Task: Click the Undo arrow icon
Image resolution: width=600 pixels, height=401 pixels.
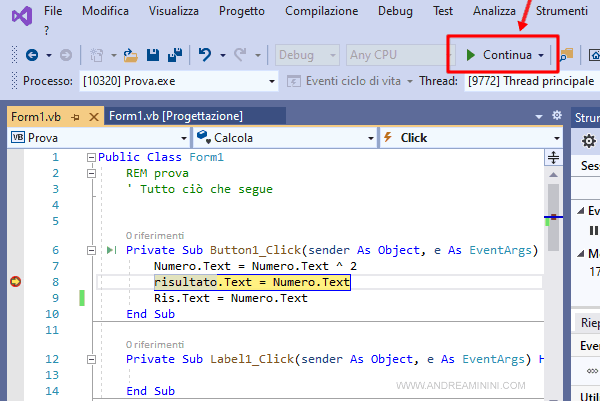Action: [205, 54]
